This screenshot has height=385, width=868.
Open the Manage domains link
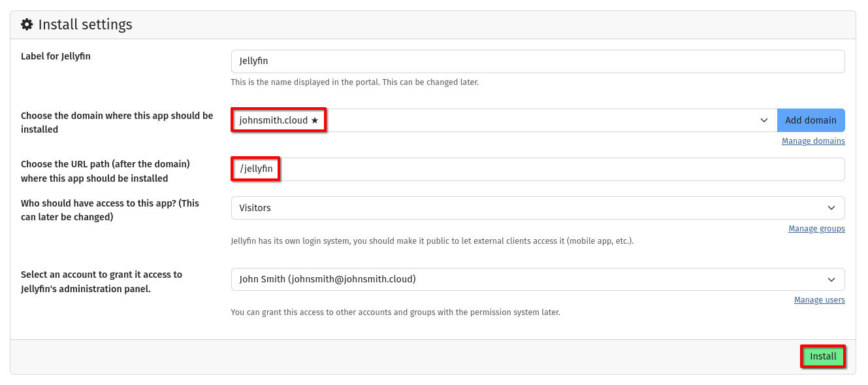(x=813, y=141)
